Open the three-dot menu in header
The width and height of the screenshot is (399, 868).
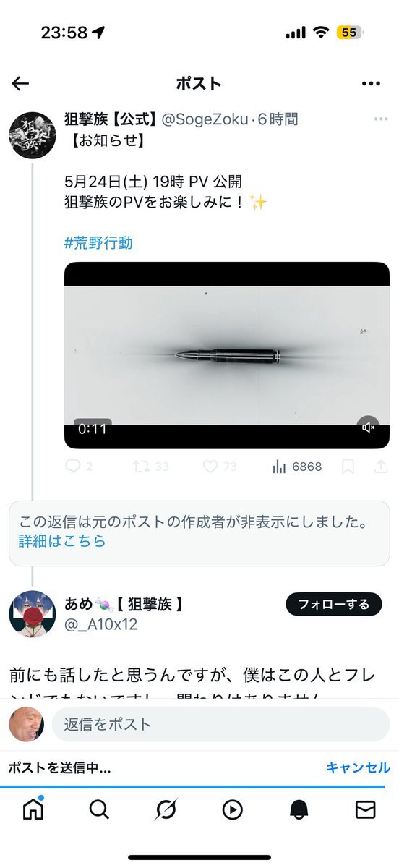click(x=371, y=83)
